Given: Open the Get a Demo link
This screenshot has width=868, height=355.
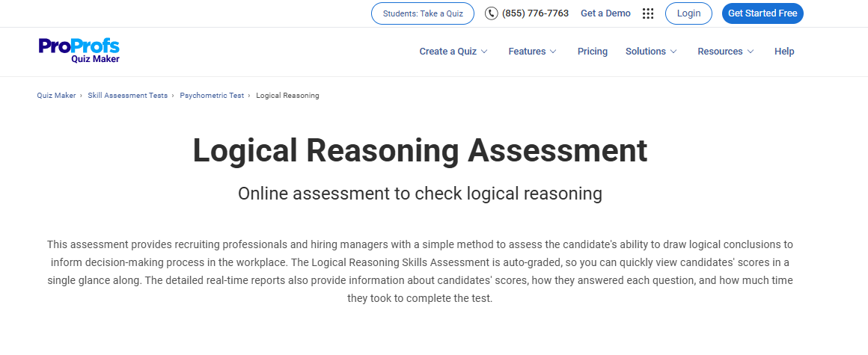Looking at the screenshot, I should click(605, 13).
